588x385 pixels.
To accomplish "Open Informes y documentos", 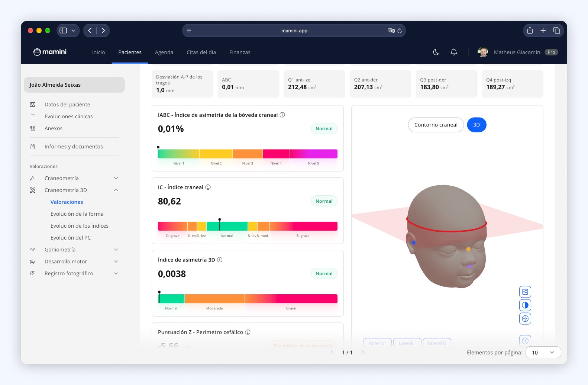I will click(74, 147).
